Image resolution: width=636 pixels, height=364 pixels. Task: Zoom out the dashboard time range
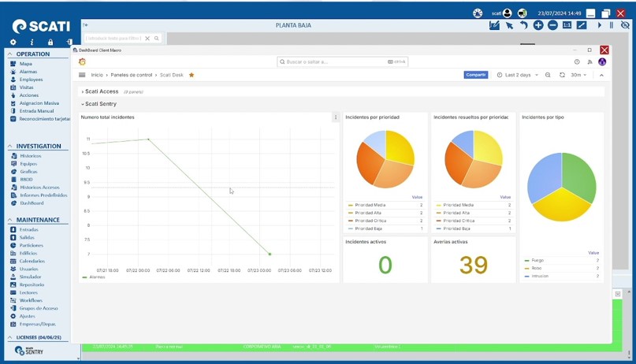(x=548, y=75)
